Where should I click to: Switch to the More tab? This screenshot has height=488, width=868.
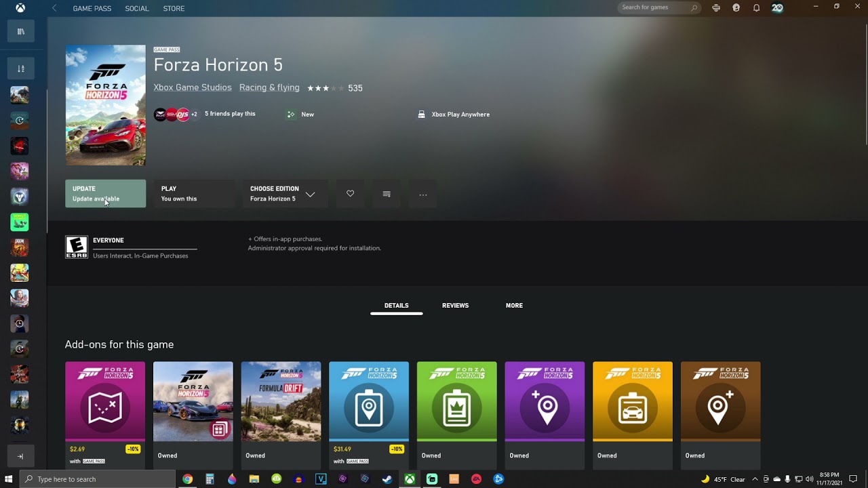point(514,306)
